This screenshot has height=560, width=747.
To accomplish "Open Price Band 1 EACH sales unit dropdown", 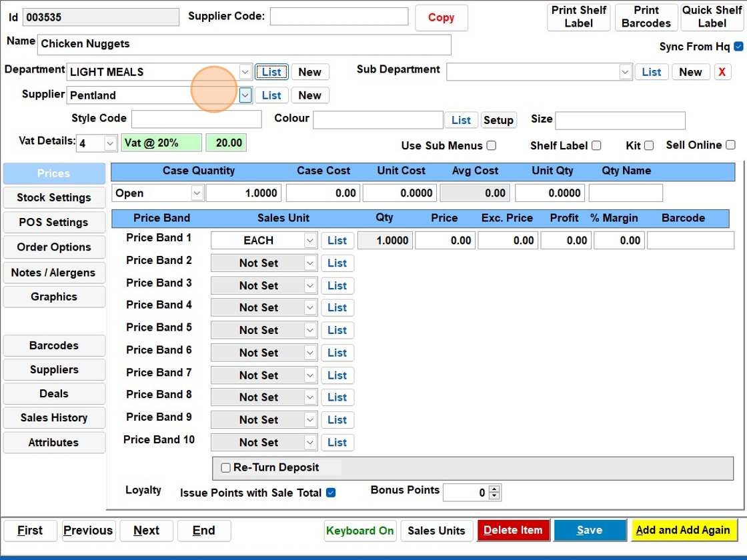I will [310, 241].
